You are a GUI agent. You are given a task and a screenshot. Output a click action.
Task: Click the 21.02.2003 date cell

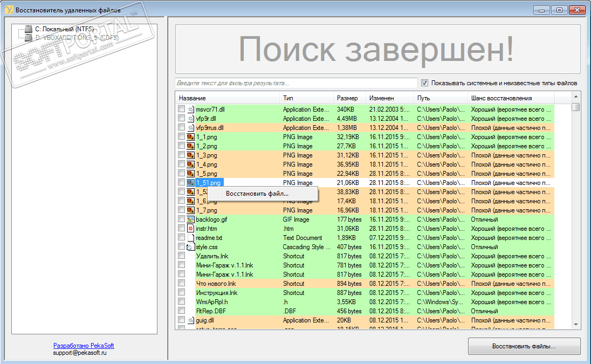tap(389, 109)
